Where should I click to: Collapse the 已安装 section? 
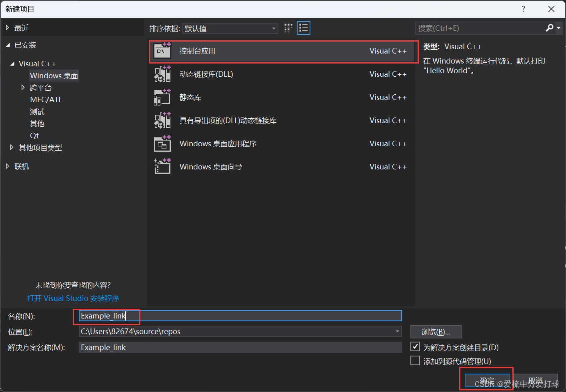pos(8,45)
